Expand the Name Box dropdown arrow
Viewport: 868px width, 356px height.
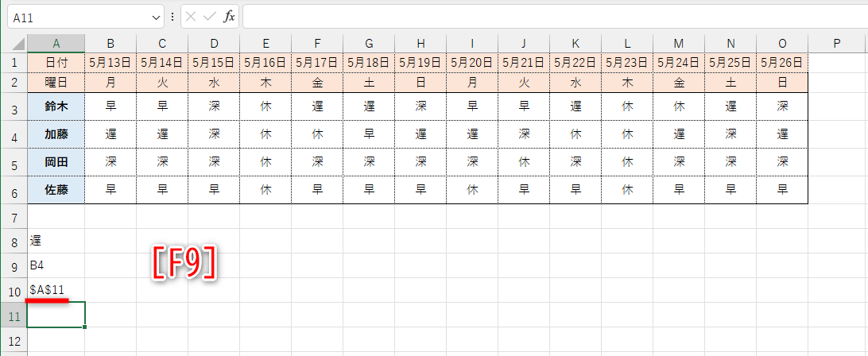tap(156, 17)
